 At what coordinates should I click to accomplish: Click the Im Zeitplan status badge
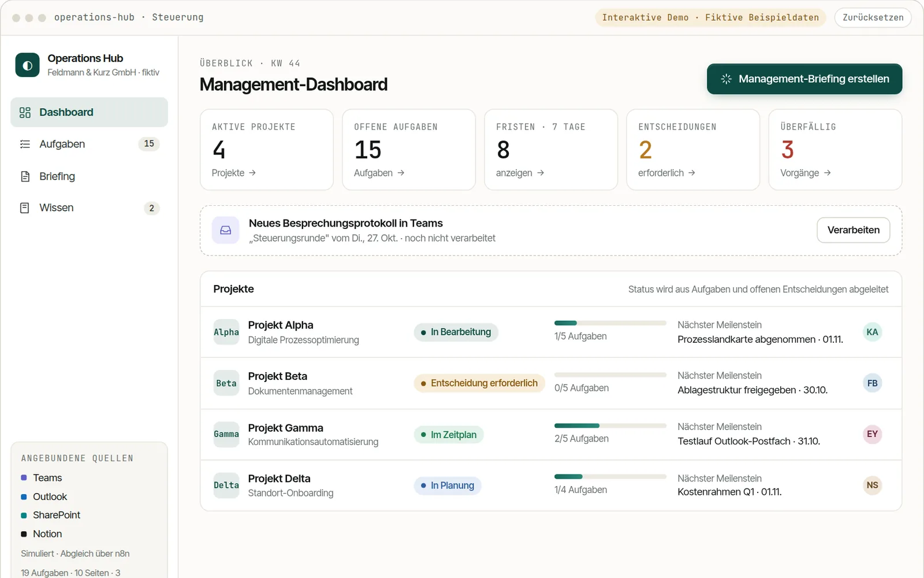449,435
